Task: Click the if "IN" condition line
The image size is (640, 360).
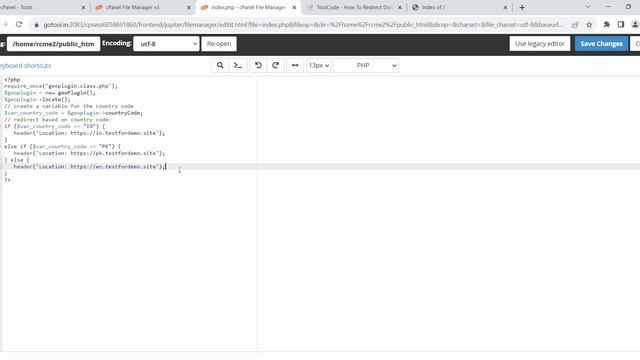Action: coord(55,126)
